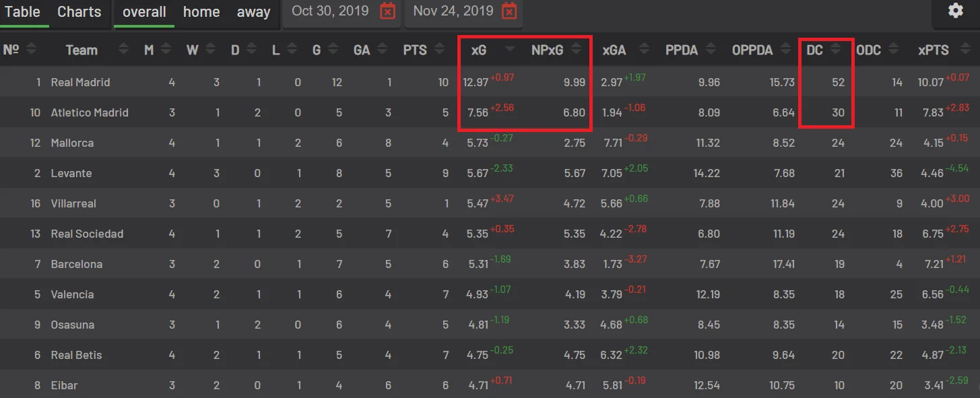
Task: Open the Nov 24, 2019 date picker
Action: pyautogui.click(x=453, y=11)
